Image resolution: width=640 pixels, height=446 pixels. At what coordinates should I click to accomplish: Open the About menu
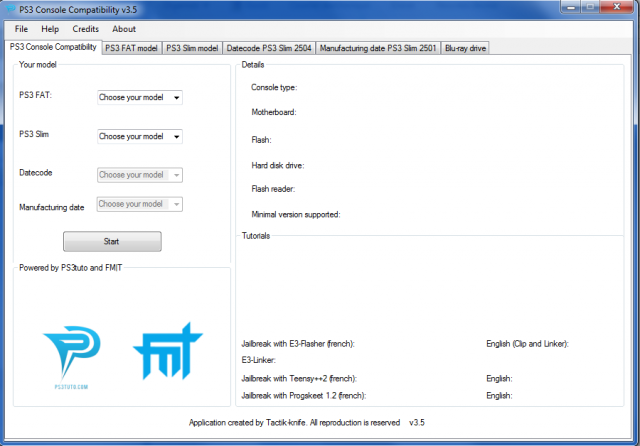coord(124,29)
